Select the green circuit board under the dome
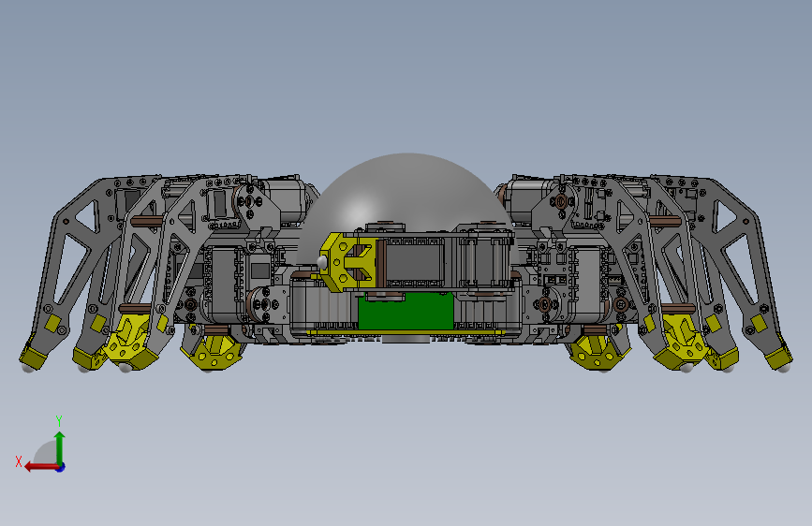Viewport: 812px width, 526px height. click(406, 313)
